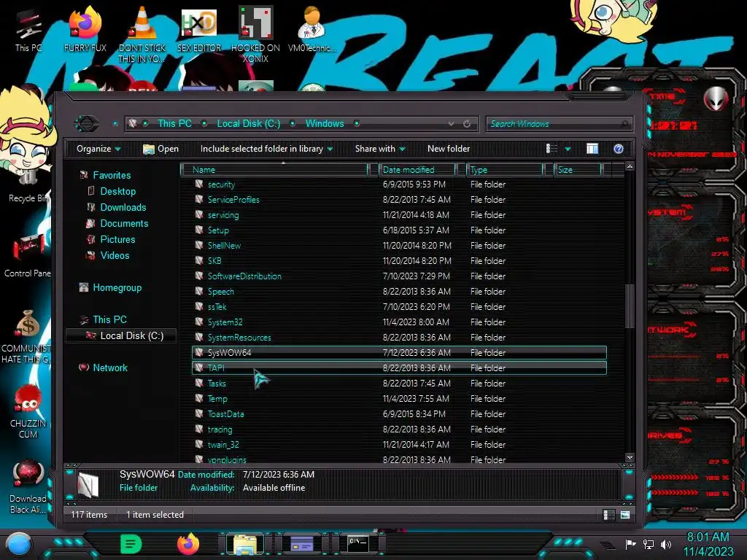The height and width of the screenshot is (560, 747).
Task: Click the Start orb button
Action: point(19,545)
